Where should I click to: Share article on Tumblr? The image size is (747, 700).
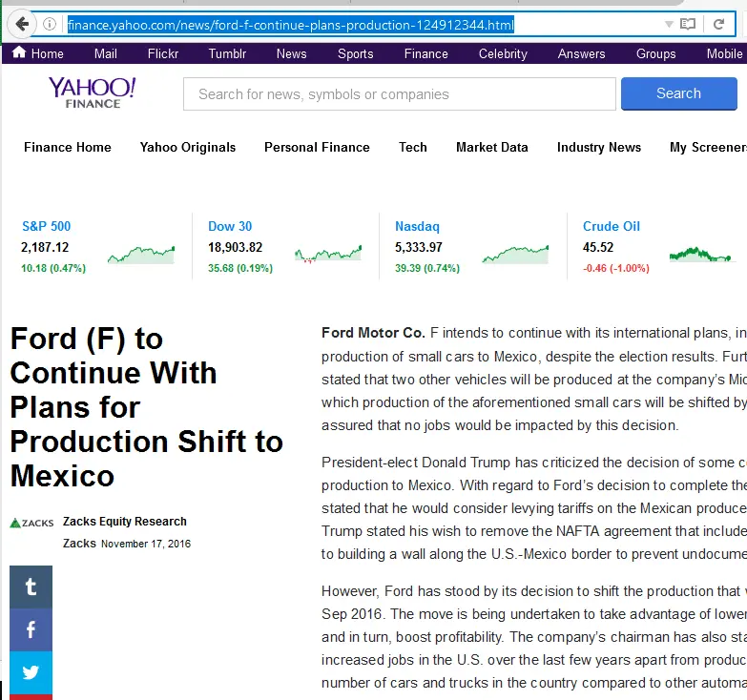[31, 587]
